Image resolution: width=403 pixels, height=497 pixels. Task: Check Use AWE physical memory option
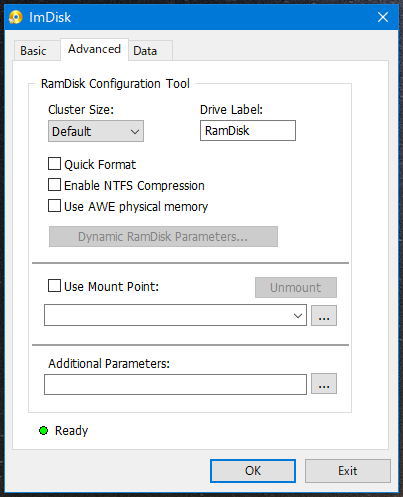54,206
